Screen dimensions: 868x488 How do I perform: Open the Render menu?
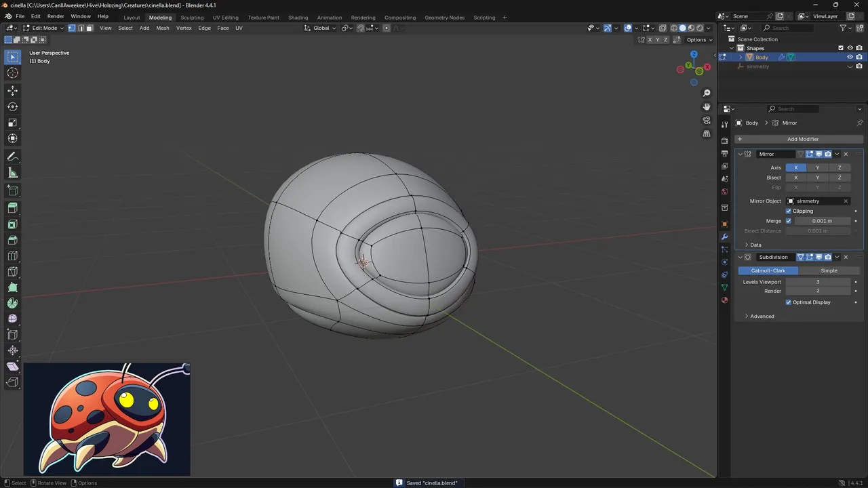point(56,16)
